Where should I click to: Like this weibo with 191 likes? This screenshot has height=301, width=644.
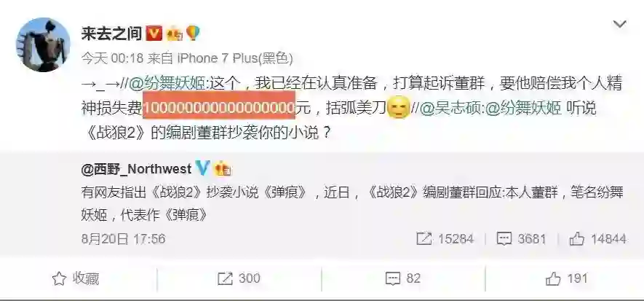pos(567,279)
